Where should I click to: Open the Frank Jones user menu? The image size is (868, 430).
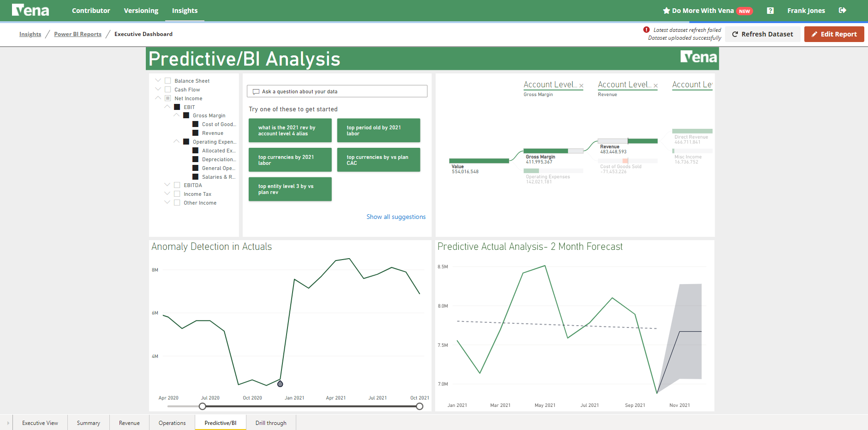point(806,11)
